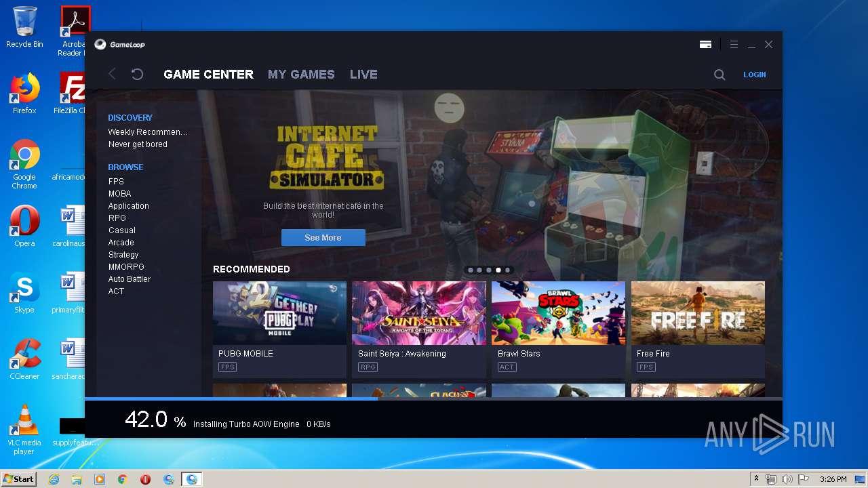868x488 pixels.
Task: Open the Brawl Stars game thumbnail
Action: click(558, 313)
